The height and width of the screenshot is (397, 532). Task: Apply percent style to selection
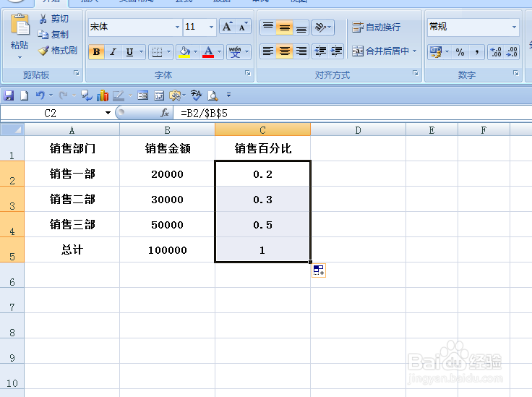pos(460,52)
